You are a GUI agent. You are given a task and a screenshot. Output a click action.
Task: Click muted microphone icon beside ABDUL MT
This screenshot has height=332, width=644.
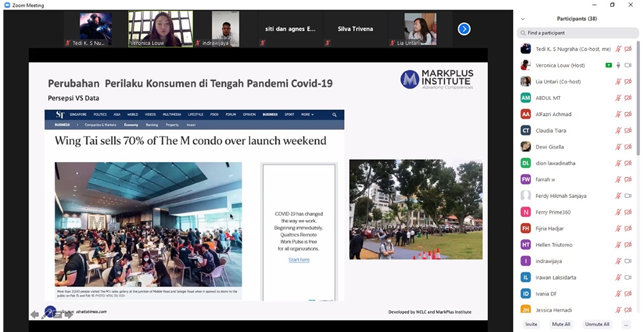pos(618,98)
